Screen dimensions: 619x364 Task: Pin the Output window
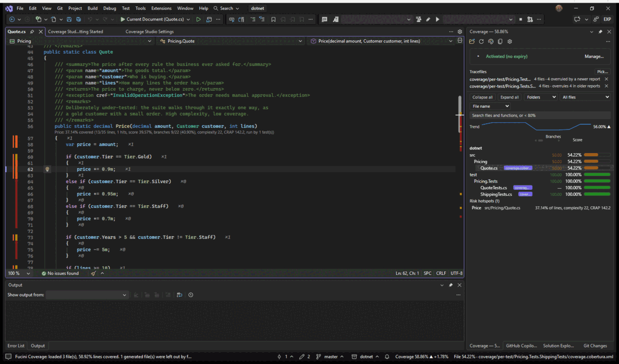tap(451, 285)
